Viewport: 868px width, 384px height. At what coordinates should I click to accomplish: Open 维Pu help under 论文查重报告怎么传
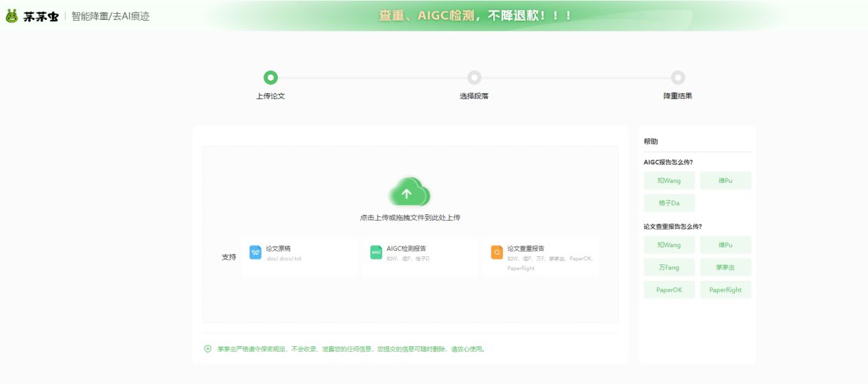click(x=725, y=245)
